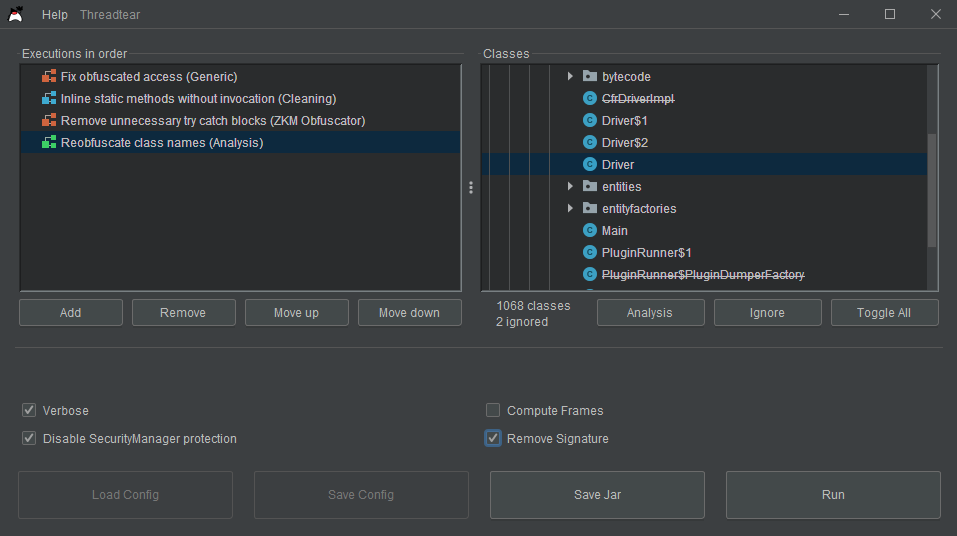
Task: Select the Driver class label
Action: [618, 164]
